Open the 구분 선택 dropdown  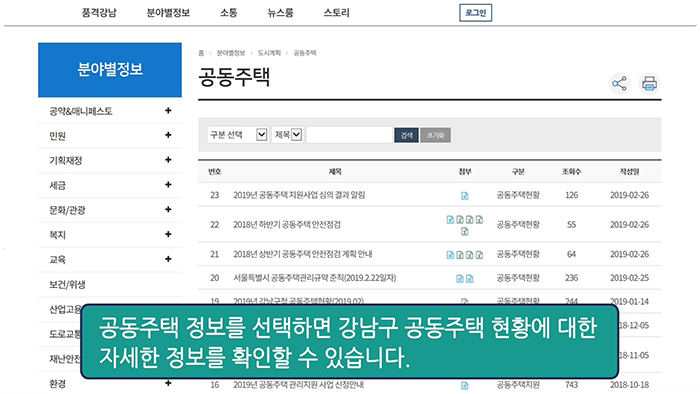point(238,135)
